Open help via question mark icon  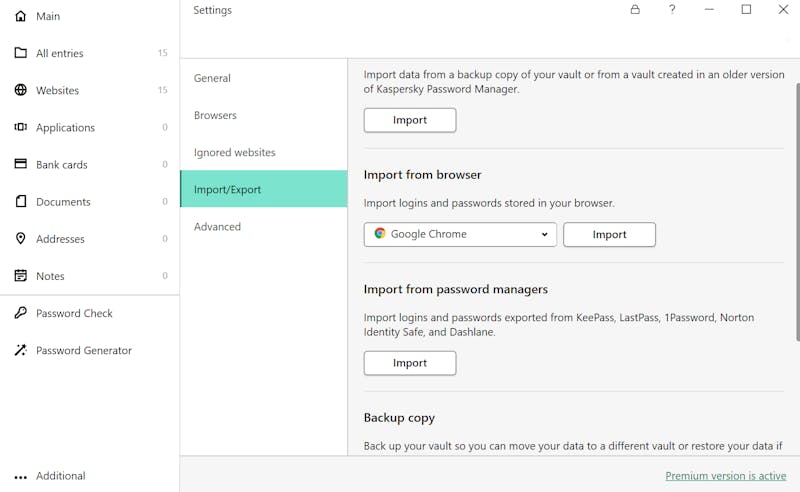[672, 10]
